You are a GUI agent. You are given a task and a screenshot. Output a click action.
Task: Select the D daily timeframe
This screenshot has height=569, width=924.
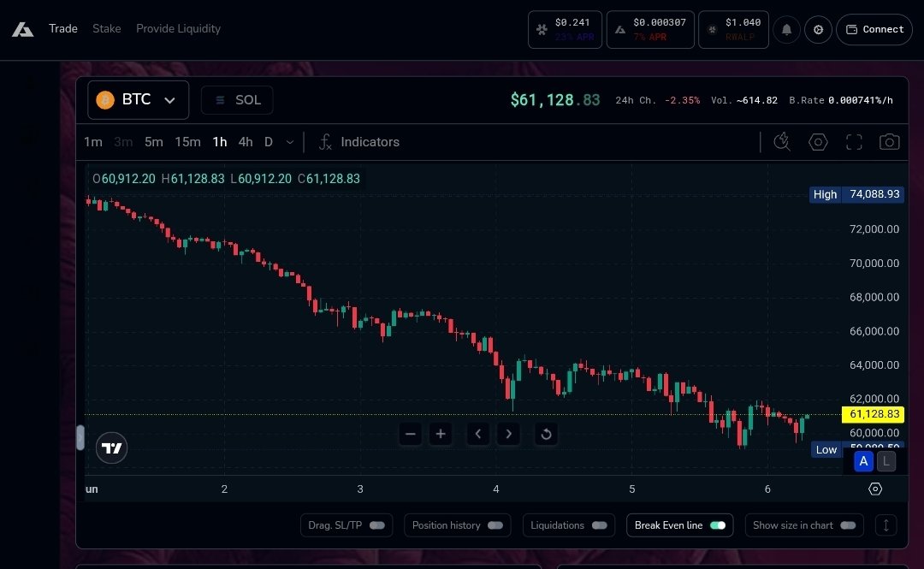tap(269, 142)
